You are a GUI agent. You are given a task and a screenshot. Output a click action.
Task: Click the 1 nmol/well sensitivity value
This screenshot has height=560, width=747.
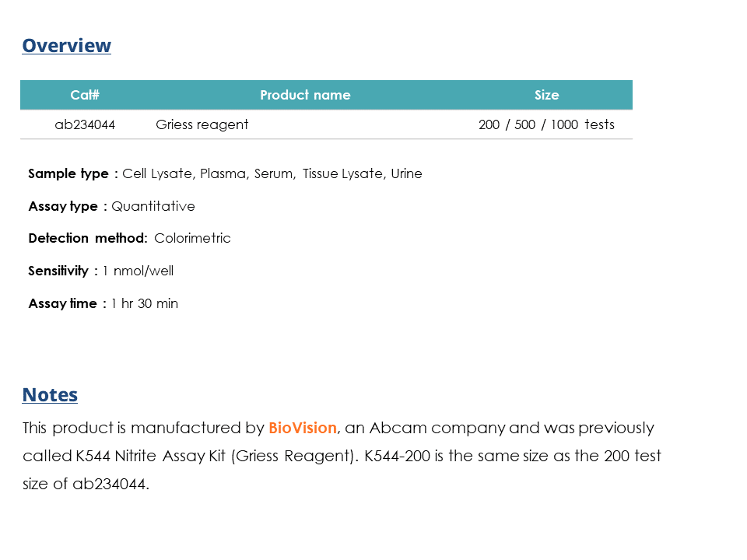139,271
